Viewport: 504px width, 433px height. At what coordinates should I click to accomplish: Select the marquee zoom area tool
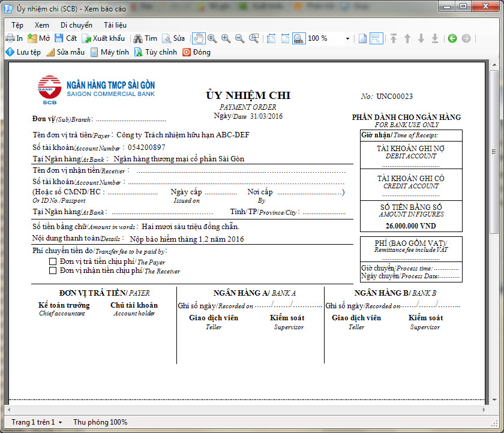(254, 38)
